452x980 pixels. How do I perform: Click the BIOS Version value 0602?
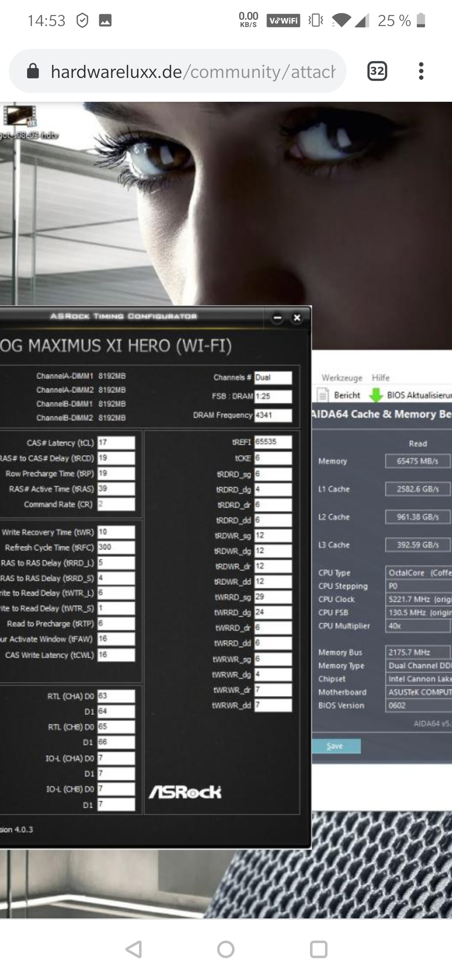[x=418, y=706]
